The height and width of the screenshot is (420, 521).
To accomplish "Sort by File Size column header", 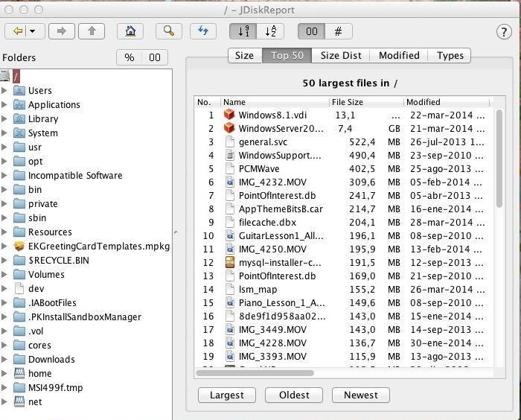I will click(x=366, y=102).
